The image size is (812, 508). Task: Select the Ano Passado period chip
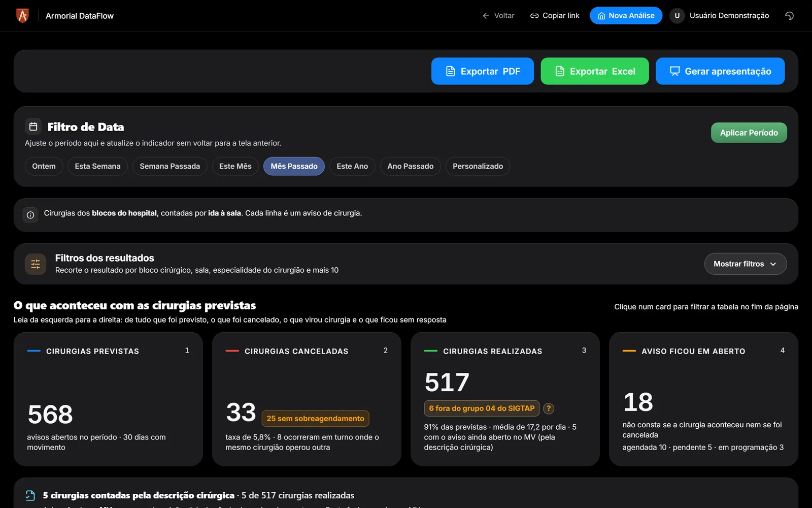pos(411,166)
